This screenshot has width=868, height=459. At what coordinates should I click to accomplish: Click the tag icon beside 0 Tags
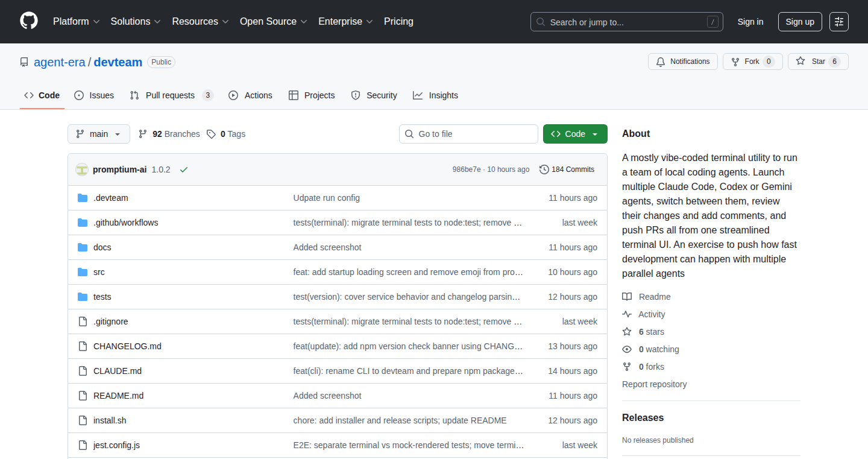(211, 134)
